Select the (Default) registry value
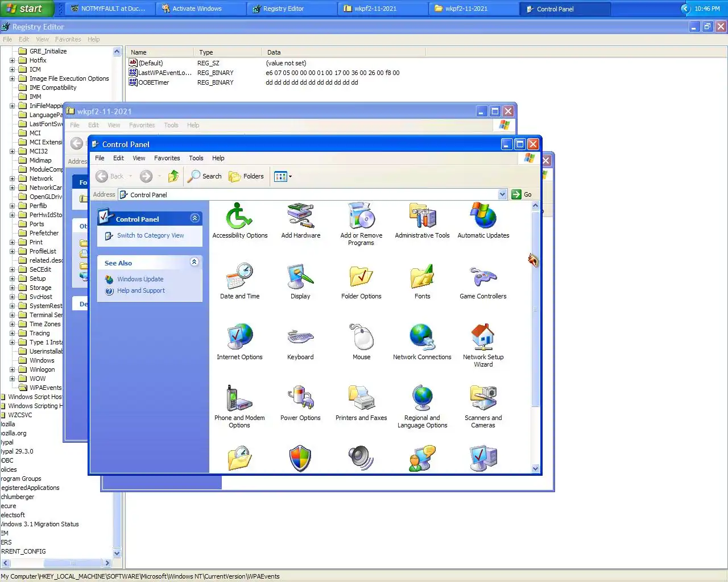Viewport: 728px width, 582px height. click(x=151, y=63)
